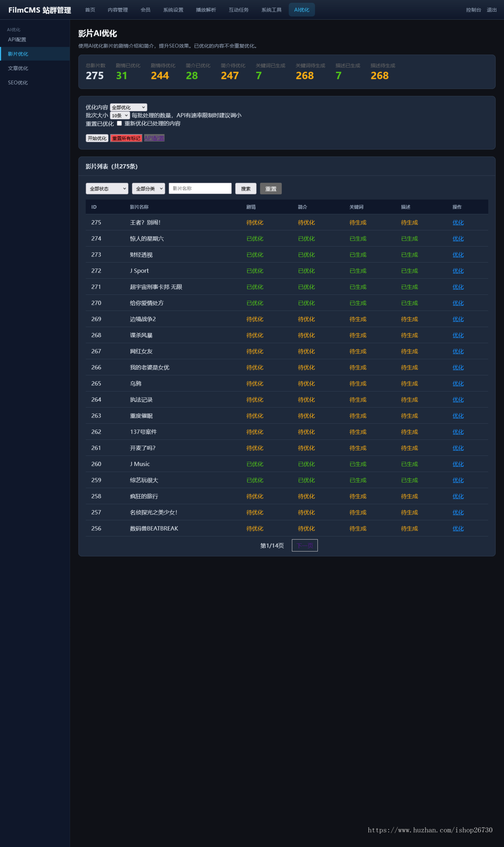Open the 首页 nav menu

(90, 10)
